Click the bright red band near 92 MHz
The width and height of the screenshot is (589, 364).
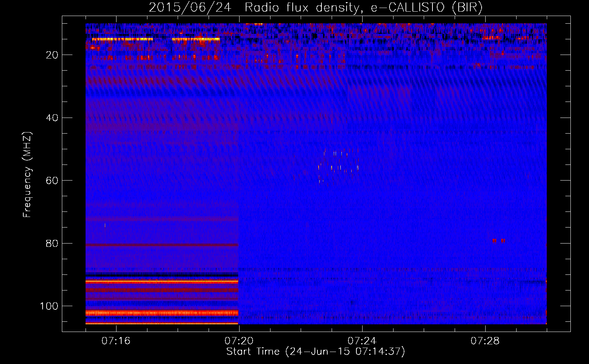162,281
